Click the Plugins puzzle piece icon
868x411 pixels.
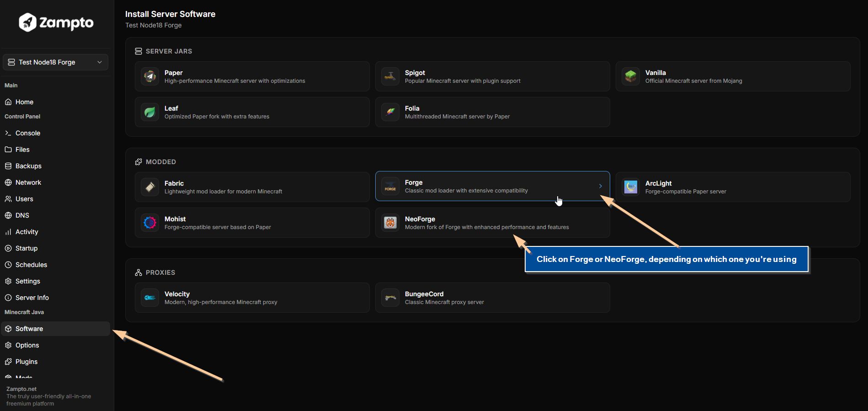tap(8, 362)
